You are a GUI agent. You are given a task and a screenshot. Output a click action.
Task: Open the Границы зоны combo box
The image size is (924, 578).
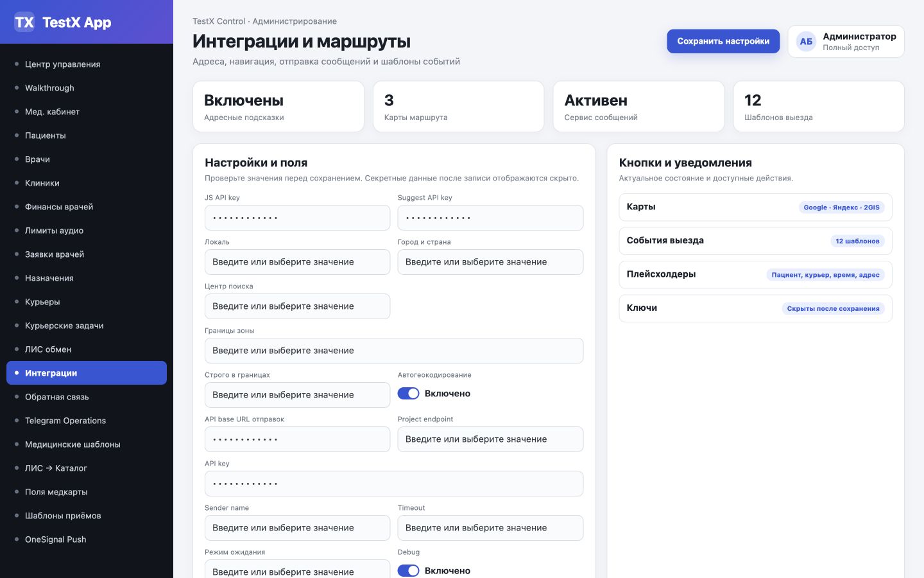(x=394, y=351)
